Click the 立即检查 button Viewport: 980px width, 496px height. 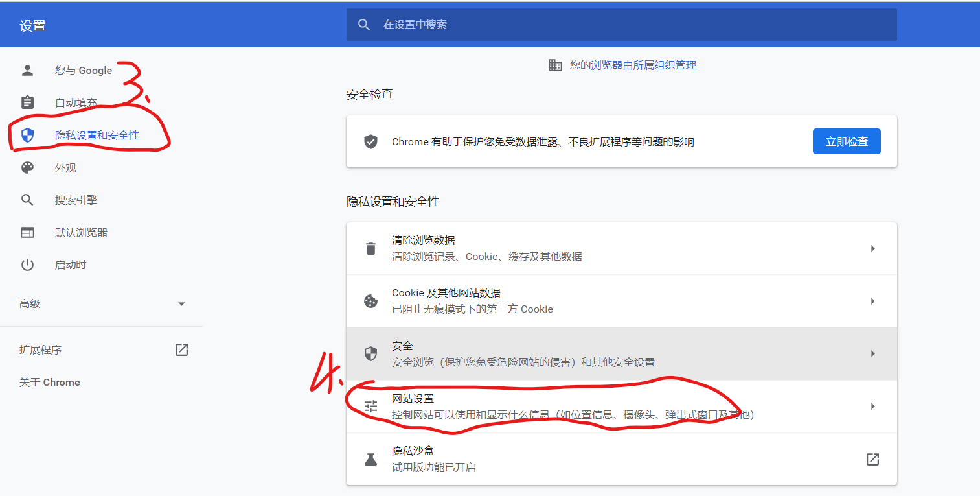coord(847,141)
